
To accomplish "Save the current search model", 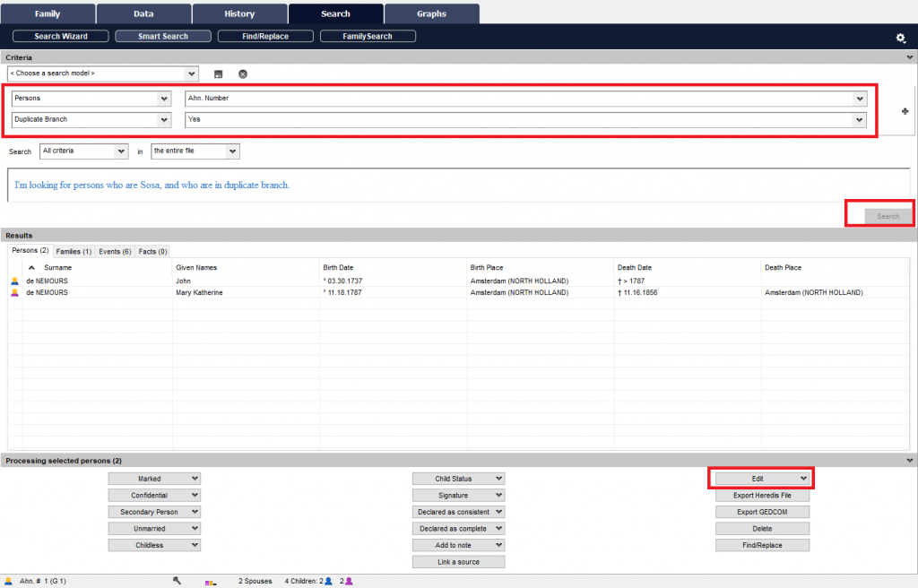I will [x=218, y=73].
